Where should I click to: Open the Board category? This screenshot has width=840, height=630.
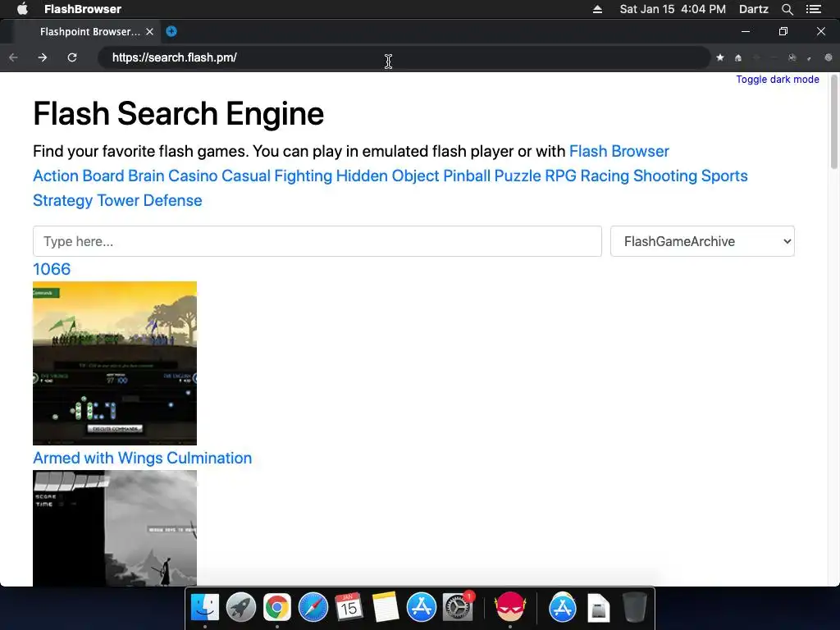point(103,176)
